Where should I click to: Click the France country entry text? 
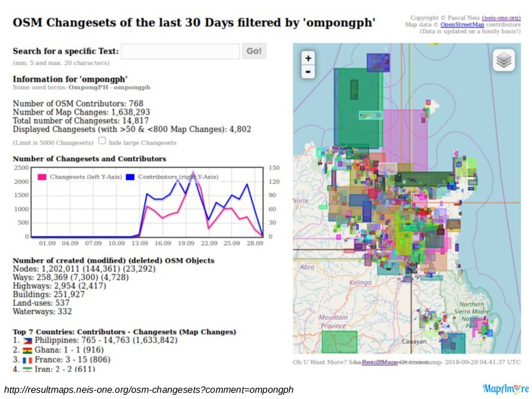(73, 360)
